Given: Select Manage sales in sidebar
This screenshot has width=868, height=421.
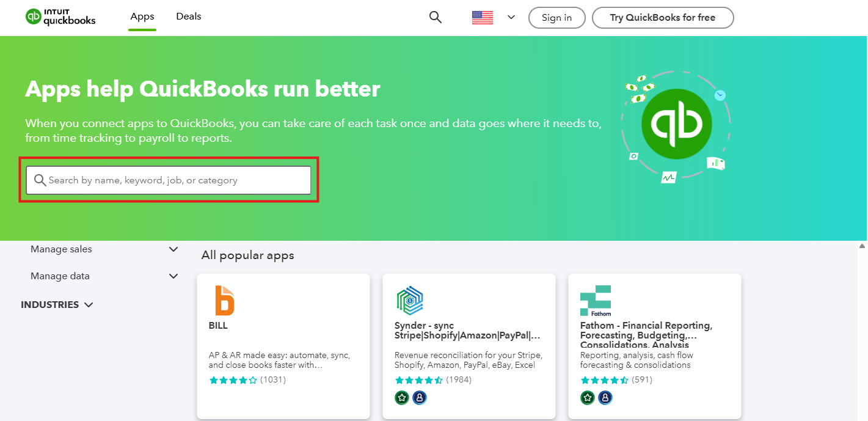Looking at the screenshot, I should pyautogui.click(x=61, y=249).
